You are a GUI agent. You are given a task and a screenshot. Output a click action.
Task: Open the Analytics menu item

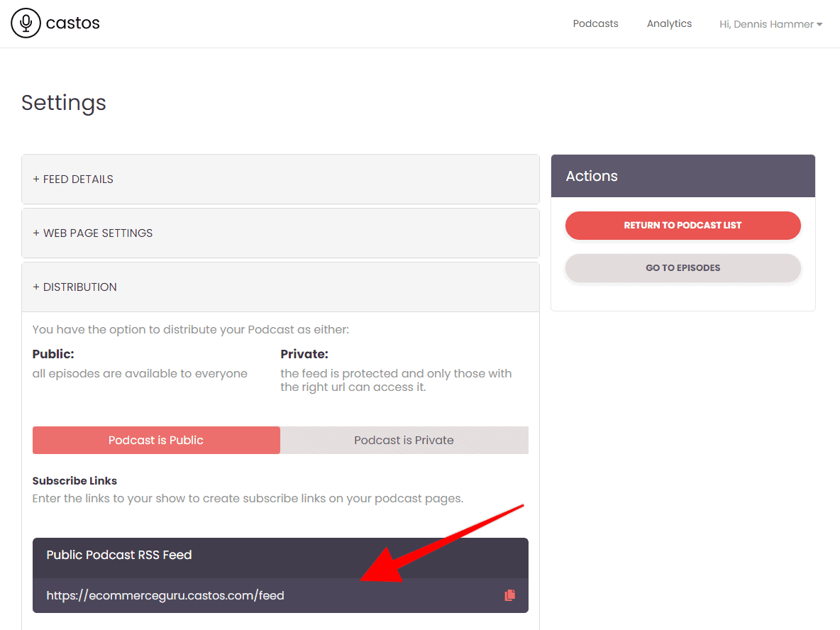click(x=669, y=23)
